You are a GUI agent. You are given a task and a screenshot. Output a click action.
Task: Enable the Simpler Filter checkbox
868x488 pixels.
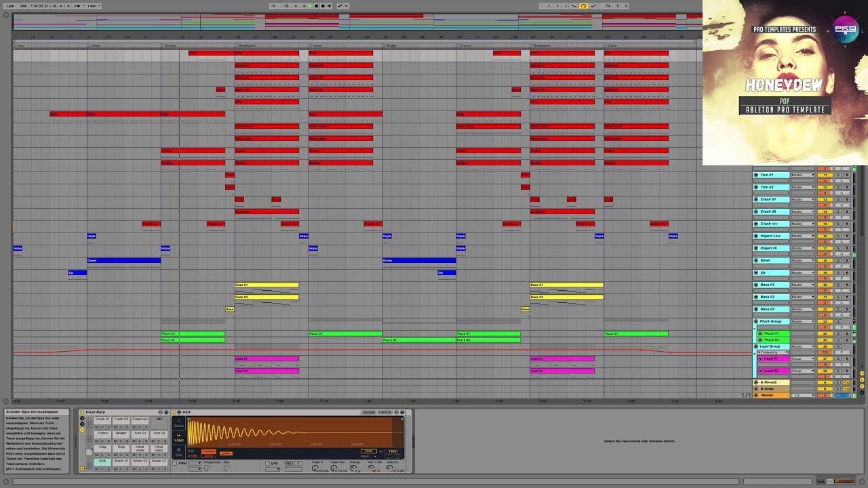click(175, 463)
